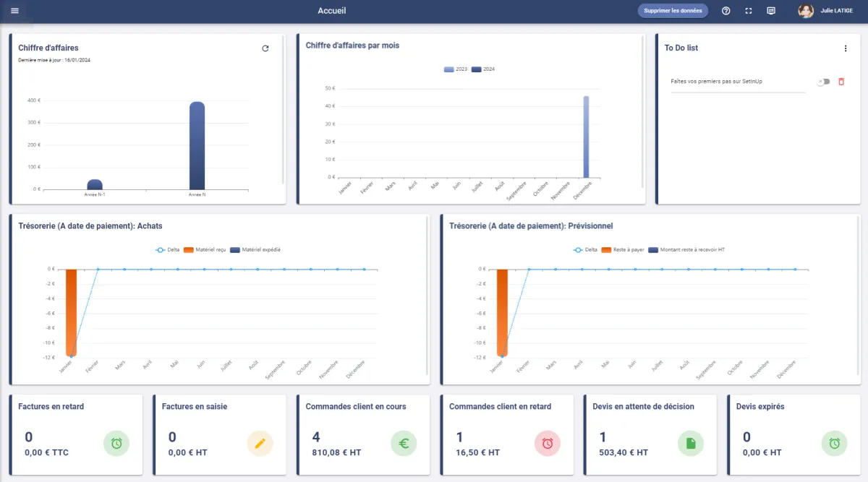Open the hamburger navigation menu
The width and height of the screenshot is (868, 482).
point(14,11)
